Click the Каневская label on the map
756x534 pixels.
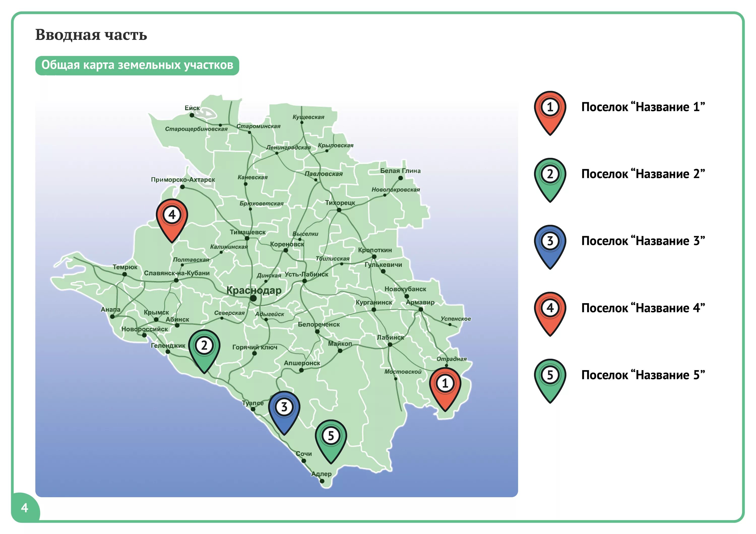[253, 177]
